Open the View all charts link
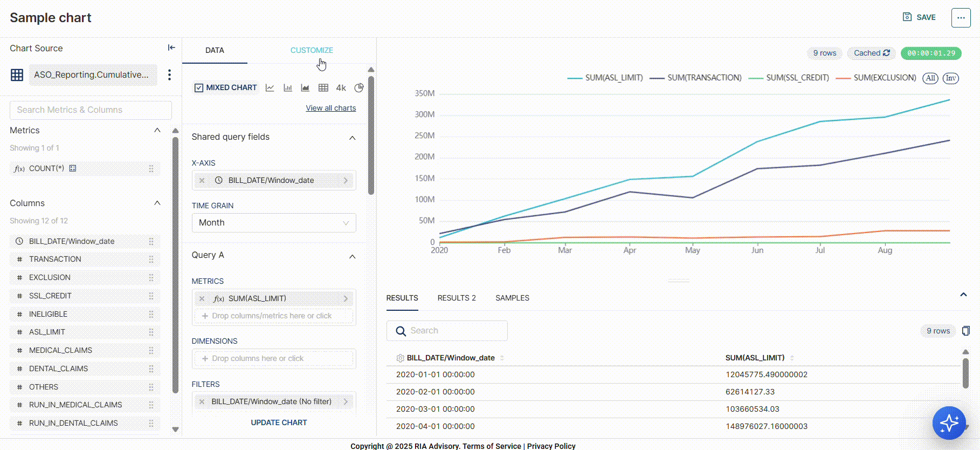This screenshot has width=980, height=450. [x=331, y=108]
